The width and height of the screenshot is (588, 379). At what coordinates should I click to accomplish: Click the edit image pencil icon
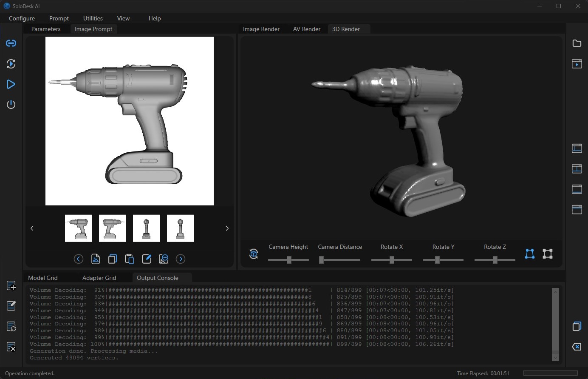click(x=147, y=259)
